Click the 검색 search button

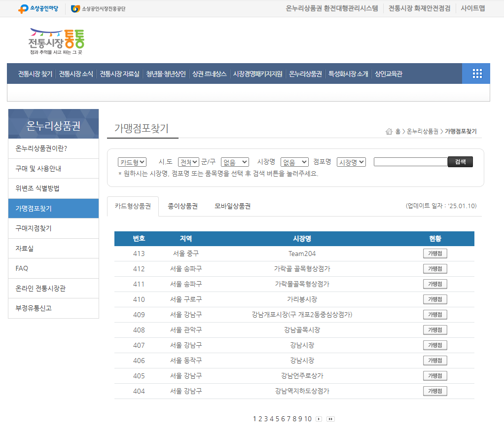point(460,161)
